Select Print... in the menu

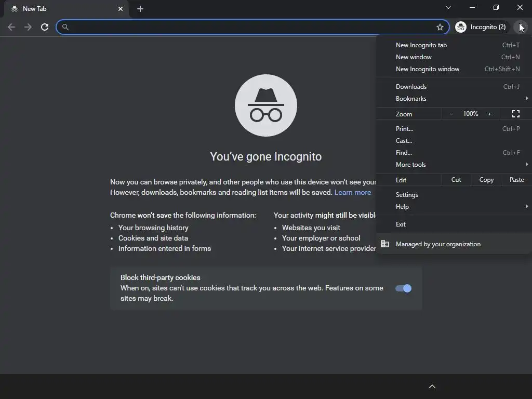coord(454,129)
